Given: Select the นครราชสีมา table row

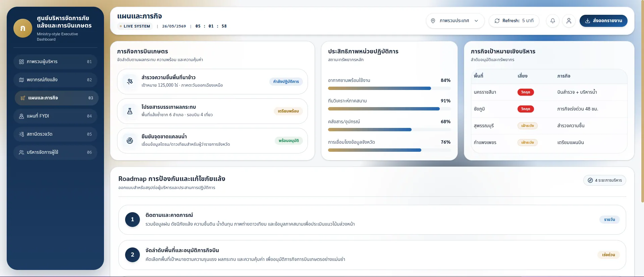Looking at the screenshot, I should 549,92.
